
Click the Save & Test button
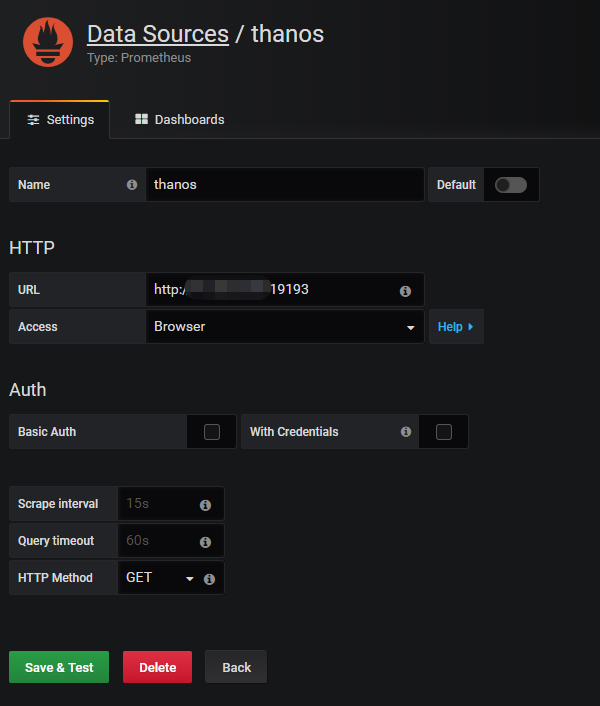point(59,667)
